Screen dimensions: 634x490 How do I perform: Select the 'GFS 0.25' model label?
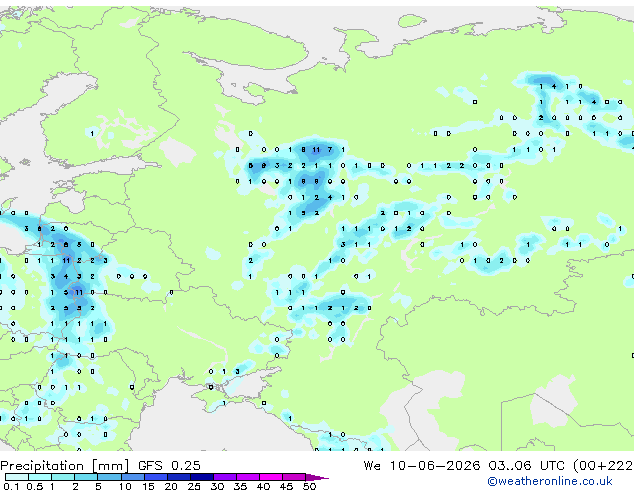(169, 465)
